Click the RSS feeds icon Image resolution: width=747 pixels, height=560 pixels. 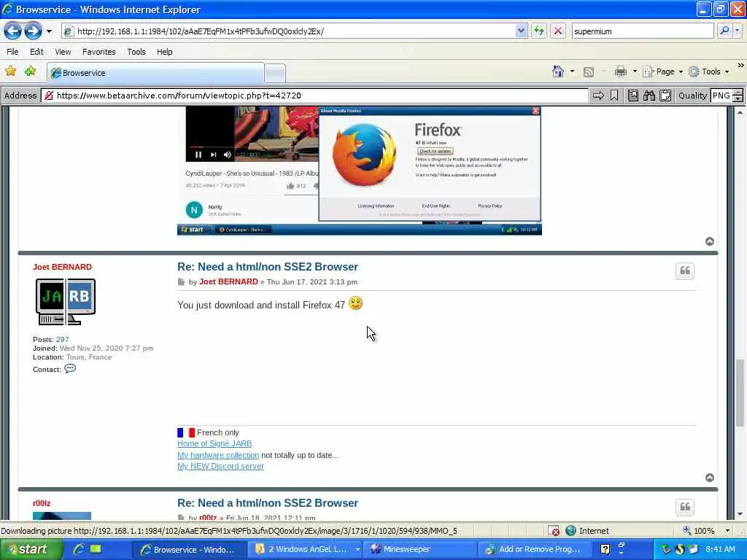click(x=589, y=72)
